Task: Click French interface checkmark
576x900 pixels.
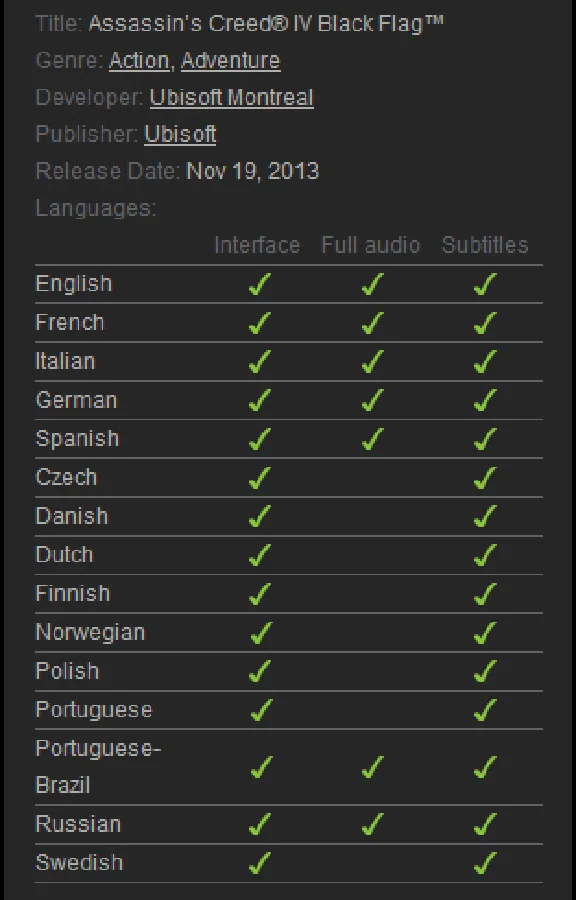Action: (260, 323)
